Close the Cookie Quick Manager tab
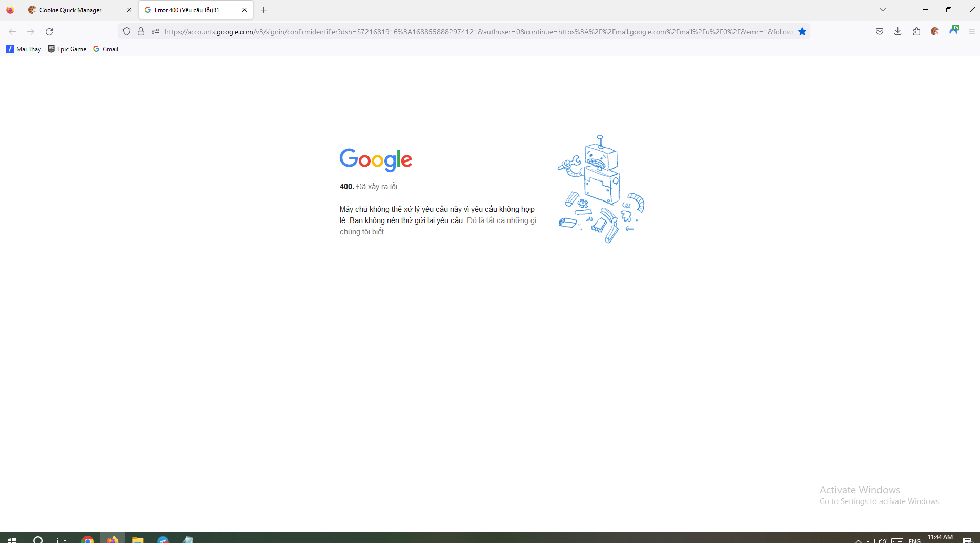 pos(129,10)
